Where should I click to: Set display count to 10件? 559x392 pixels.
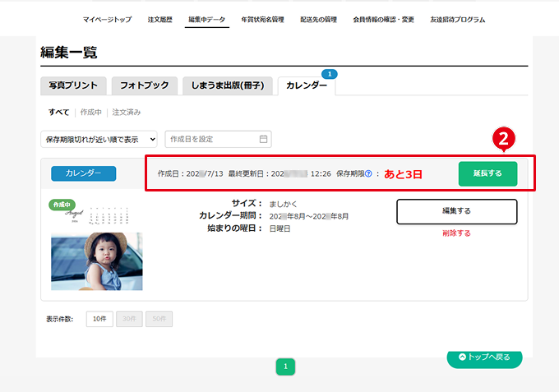[x=99, y=319]
